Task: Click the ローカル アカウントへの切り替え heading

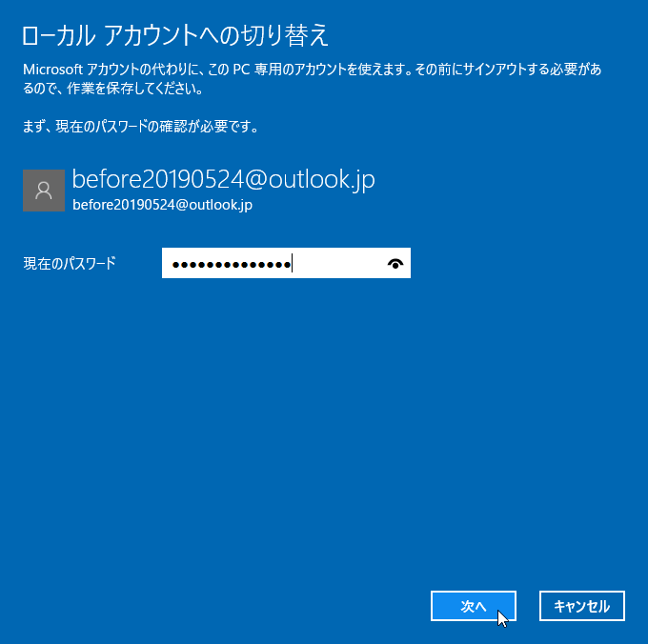Action: tap(174, 35)
